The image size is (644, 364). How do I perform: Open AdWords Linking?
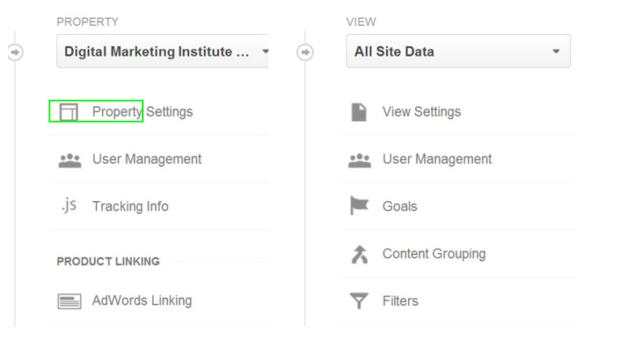tap(142, 301)
